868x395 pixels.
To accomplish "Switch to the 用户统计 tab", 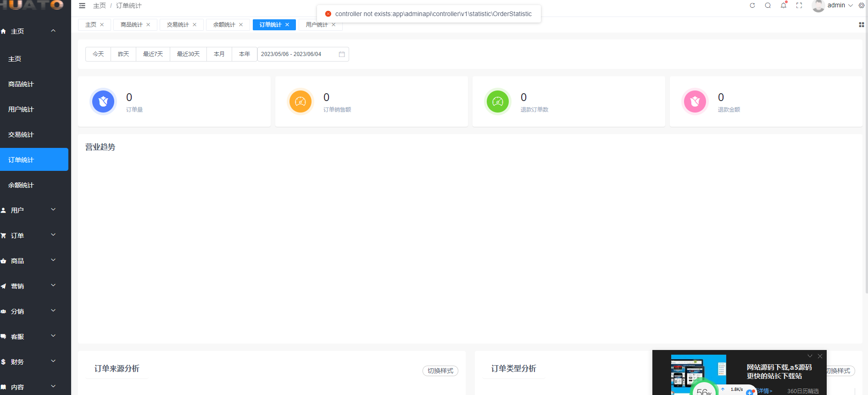I will click(x=317, y=25).
